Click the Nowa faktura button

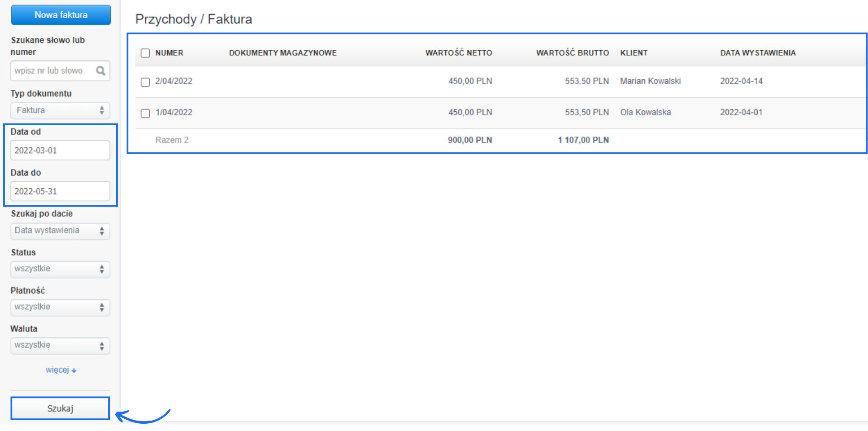(61, 15)
